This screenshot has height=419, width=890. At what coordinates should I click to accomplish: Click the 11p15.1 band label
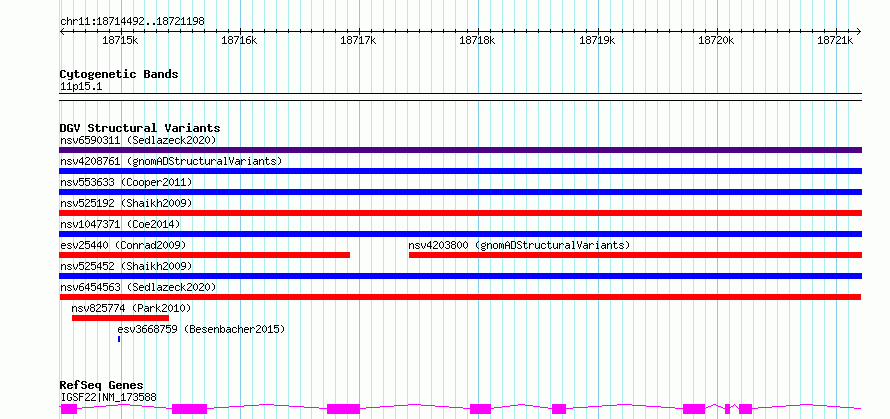(81, 87)
